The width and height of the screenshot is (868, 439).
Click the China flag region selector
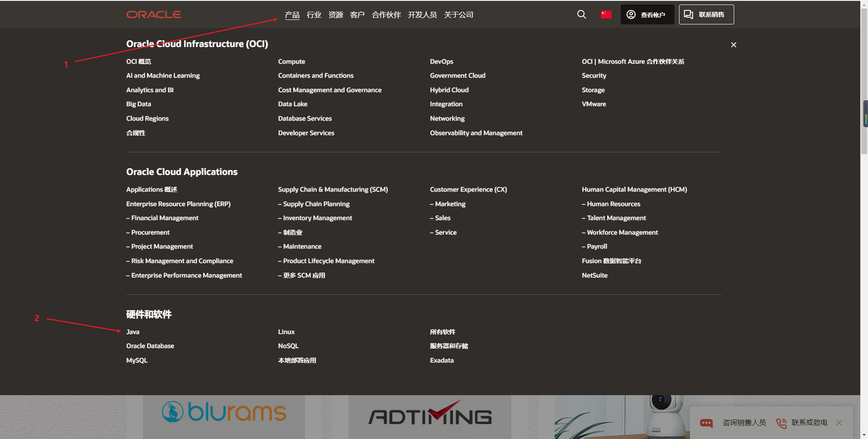[x=606, y=14]
